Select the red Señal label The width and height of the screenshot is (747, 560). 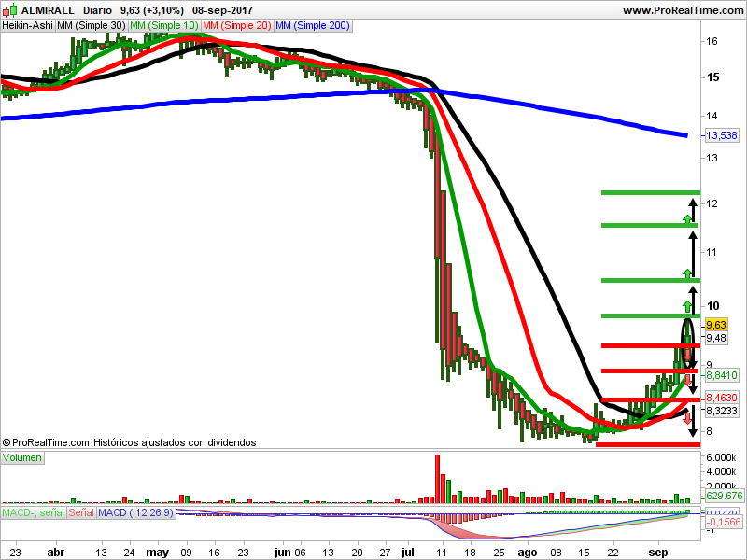[x=81, y=512]
